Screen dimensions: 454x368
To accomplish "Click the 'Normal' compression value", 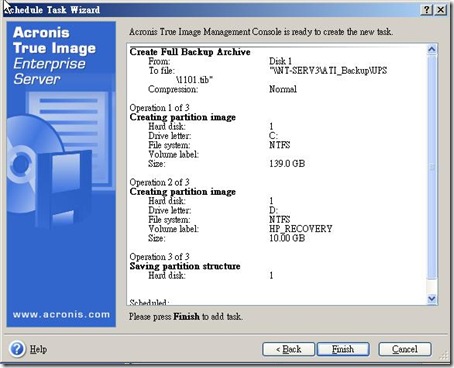I will 283,89.
